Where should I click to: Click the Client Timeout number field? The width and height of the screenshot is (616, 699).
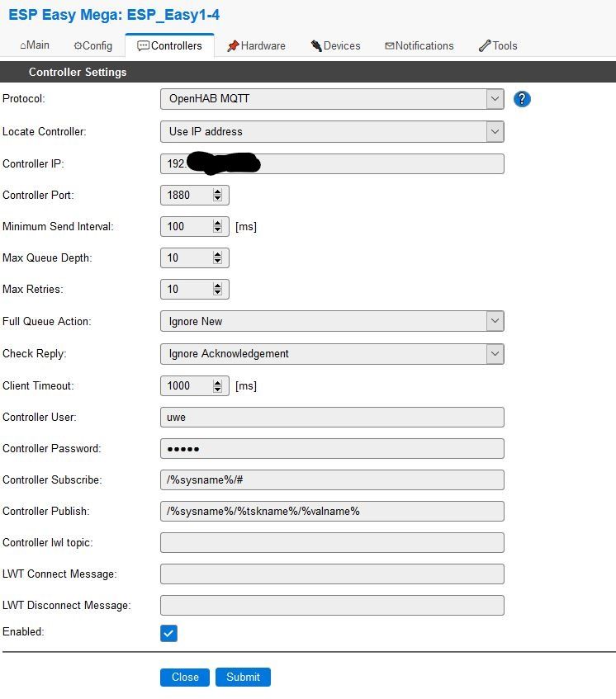pyautogui.click(x=195, y=385)
